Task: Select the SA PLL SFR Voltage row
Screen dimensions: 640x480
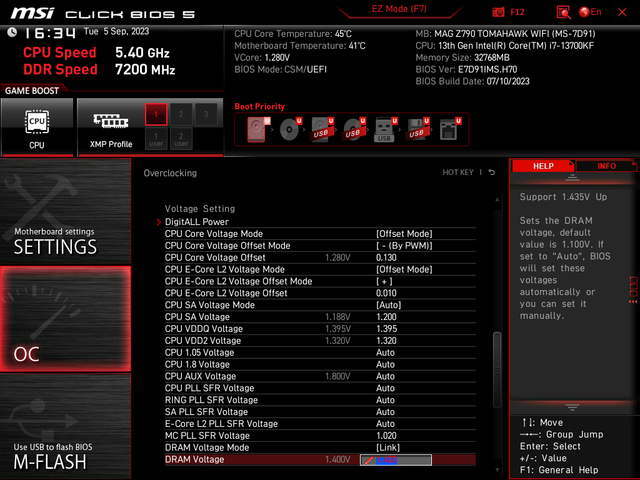Action: (320, 411)
